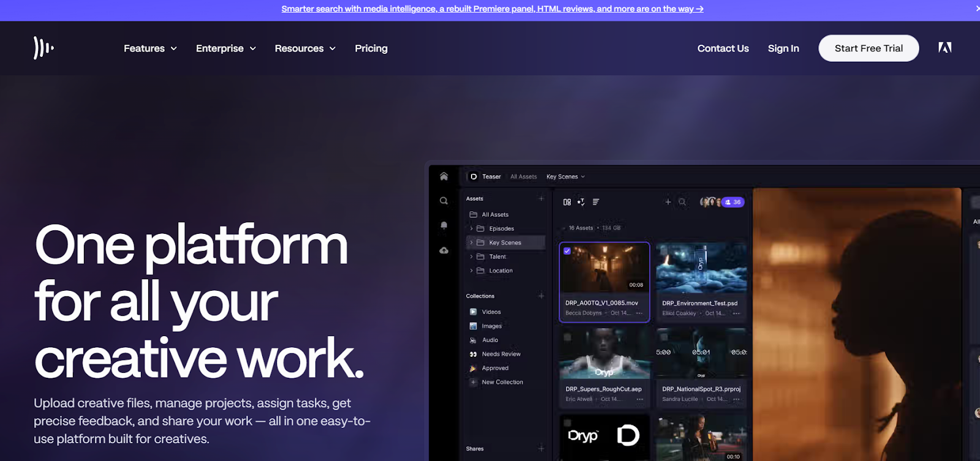The image size is (980, 461).
Task: Click the home icon in app sidebar
Action: pyautogui.click(x=444, y=176)
